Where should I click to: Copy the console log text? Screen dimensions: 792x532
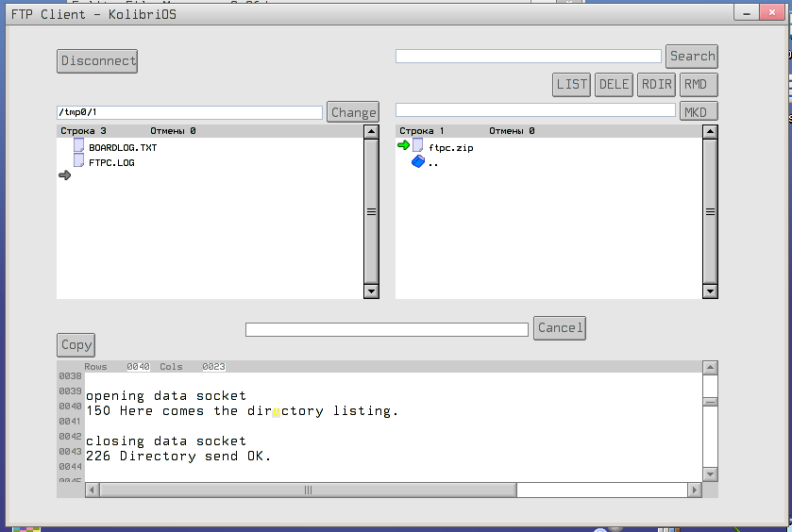coord(76,344)
